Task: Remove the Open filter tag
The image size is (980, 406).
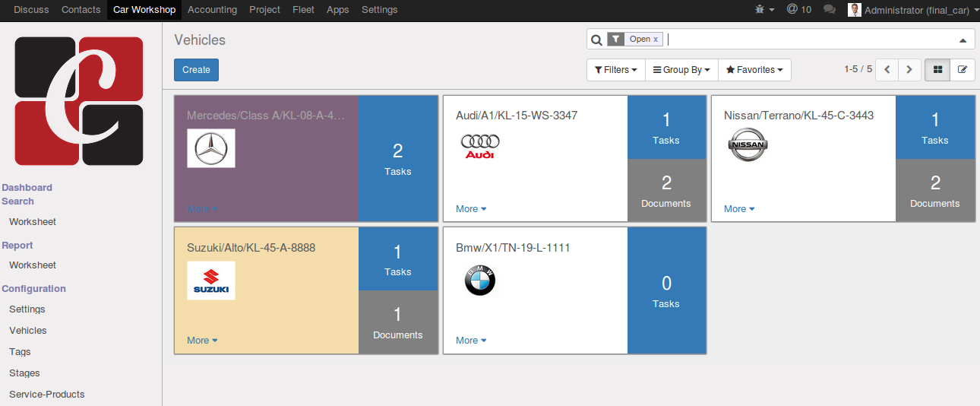Action: (x=656, y=40)
